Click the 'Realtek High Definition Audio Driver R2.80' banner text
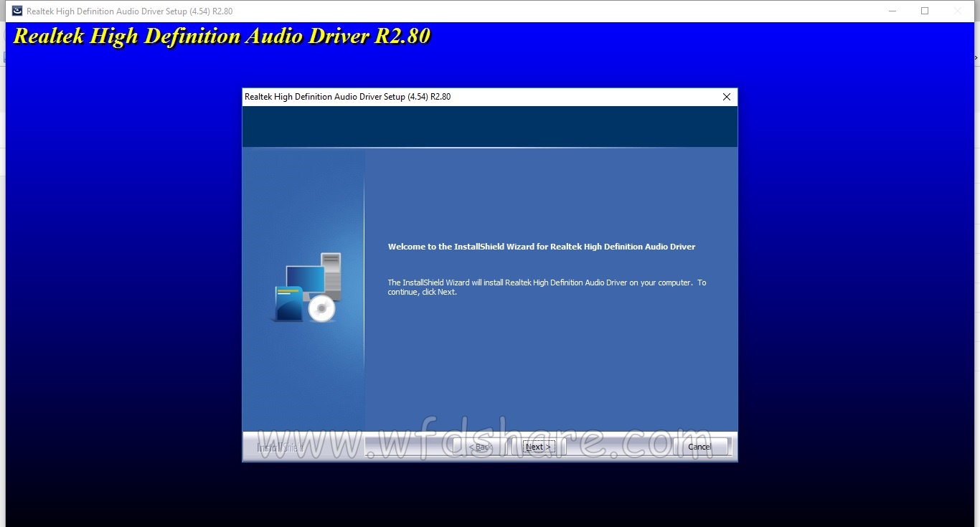The image size is (980, 527). coord(222,37)
